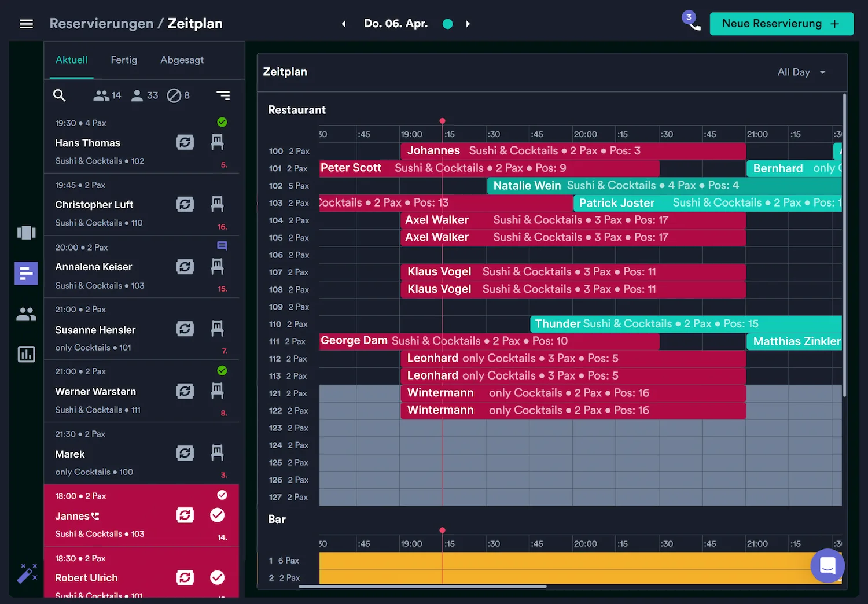868x604 pixels.
Task: Open the chat support bubble
Action: tap(827, 565)
